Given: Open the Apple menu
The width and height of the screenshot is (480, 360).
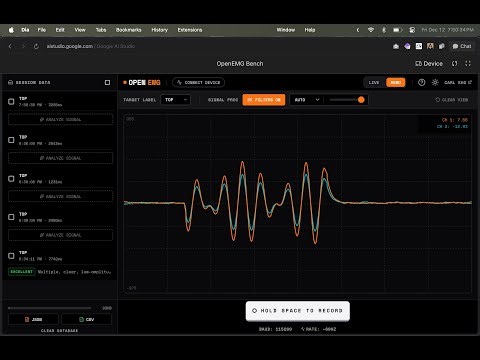Looking at the screenshot, I should (x=11, y=30).
